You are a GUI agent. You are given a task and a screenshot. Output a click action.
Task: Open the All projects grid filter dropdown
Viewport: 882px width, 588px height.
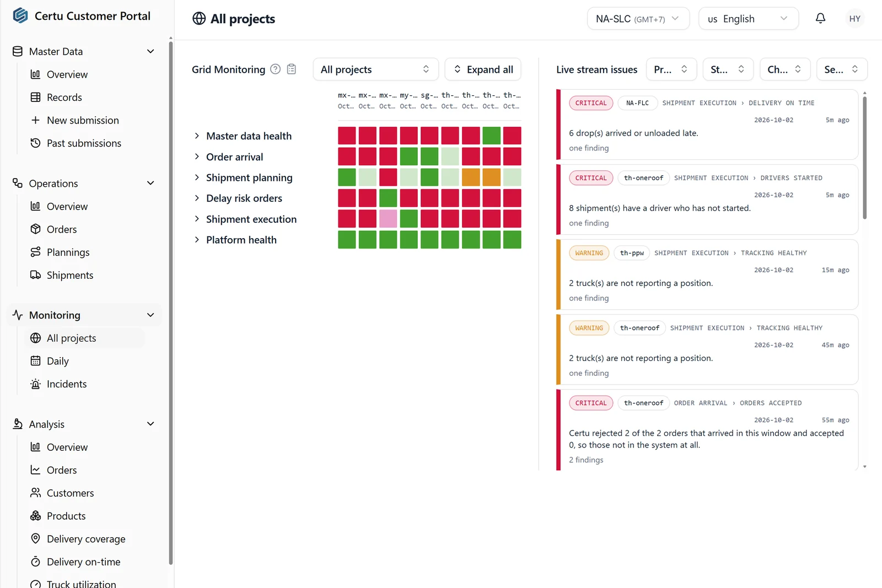(x=375, y=69)
